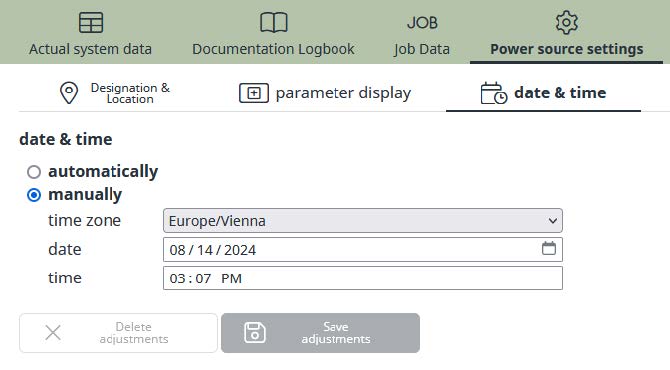Open the Designation & Location sub-tab
Viewport: 670px width, 370px height.
pyautogui.click(x=115, y=93)
